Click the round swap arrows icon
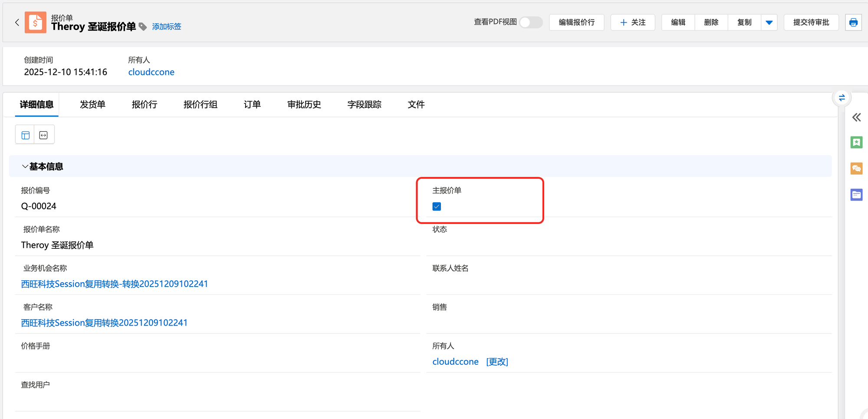868x419 pixels. click(x=842, y=98)
